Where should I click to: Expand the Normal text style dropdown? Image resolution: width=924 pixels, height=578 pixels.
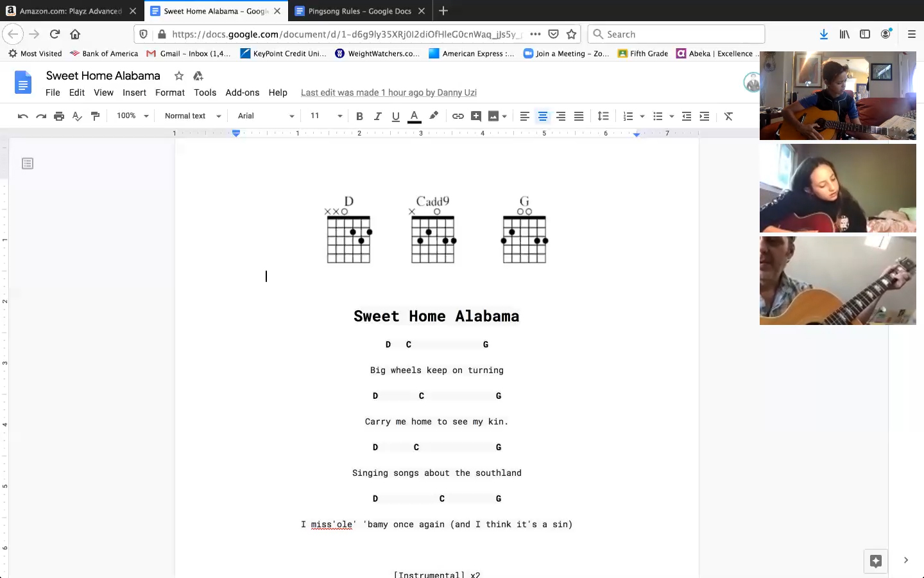[193, 116]
